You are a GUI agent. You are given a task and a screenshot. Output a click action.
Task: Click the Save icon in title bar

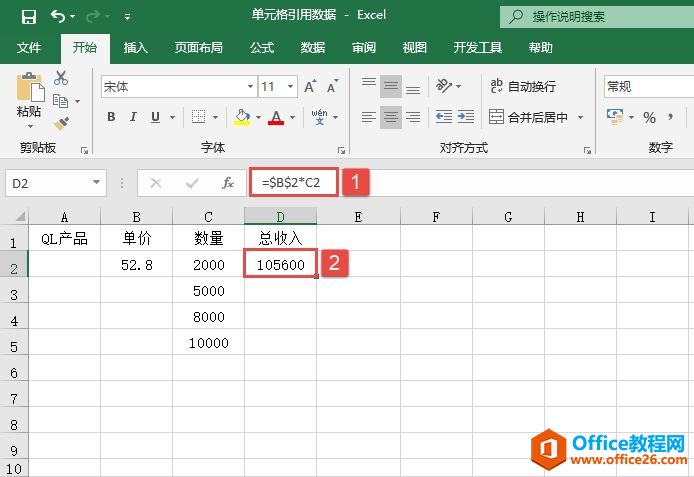coord(28,17)
